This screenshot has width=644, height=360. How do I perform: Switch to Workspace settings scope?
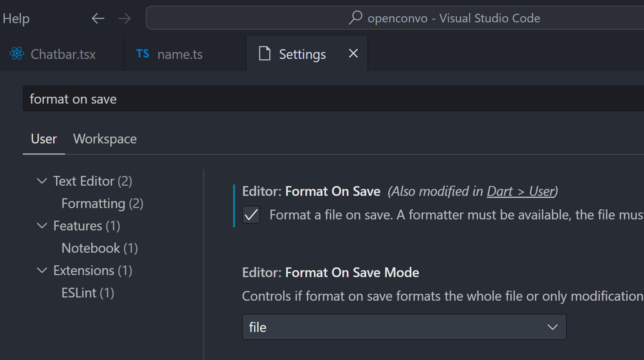tap(105, 139)
